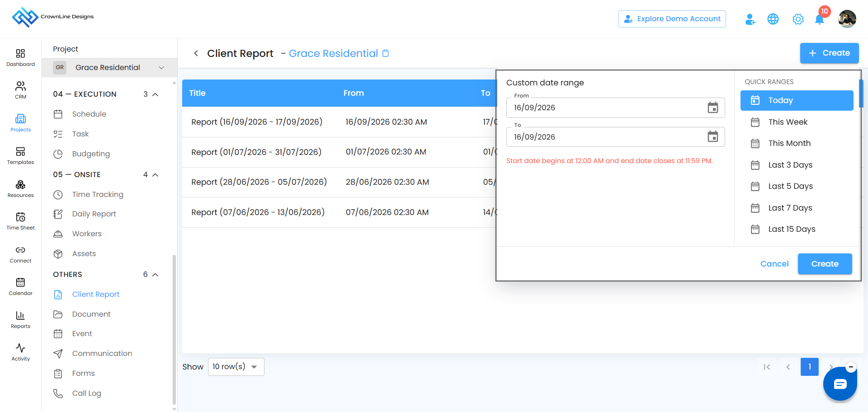This screenshot has width=868, height=412.
Task: Open Daily Report in the sidebar
Action: click(x=94, y=214)
